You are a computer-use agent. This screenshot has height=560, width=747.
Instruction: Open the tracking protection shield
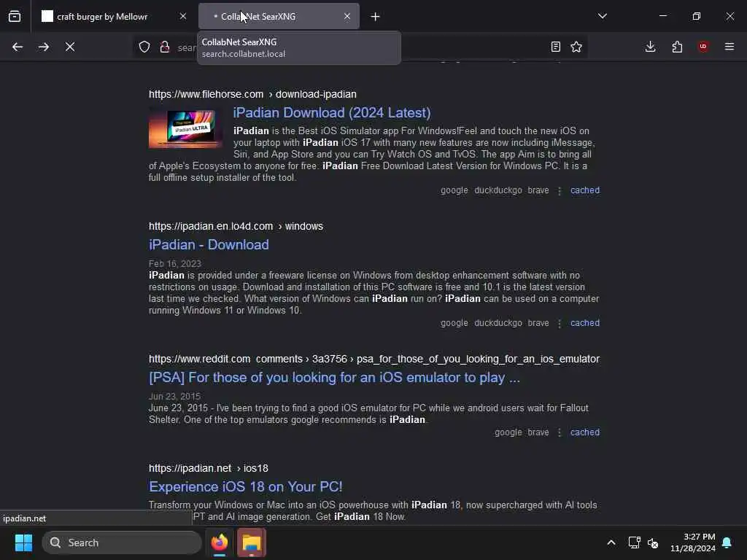point(144,47)
